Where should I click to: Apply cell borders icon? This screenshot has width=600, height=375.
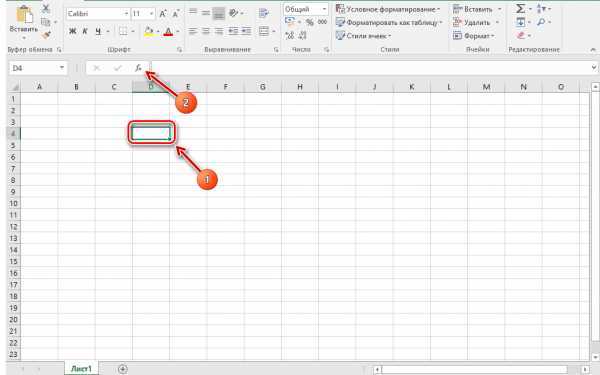pyautogui.click(x=123, y=31)
